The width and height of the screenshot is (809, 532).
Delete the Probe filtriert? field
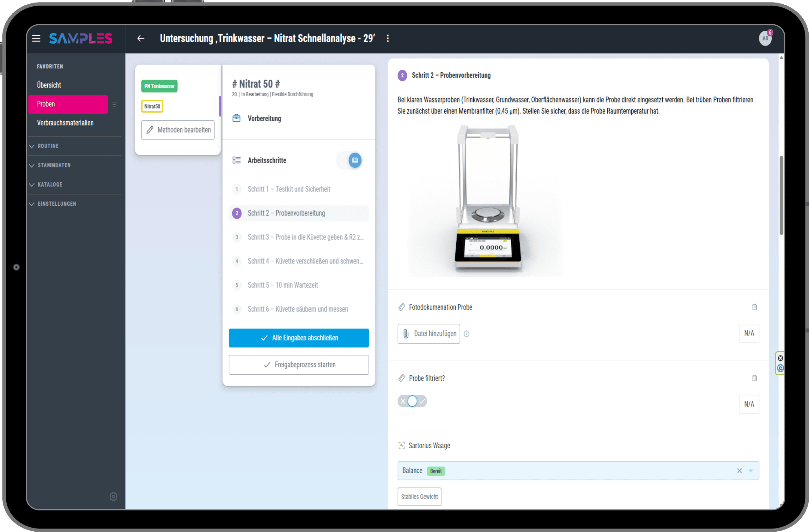[754, 378]
